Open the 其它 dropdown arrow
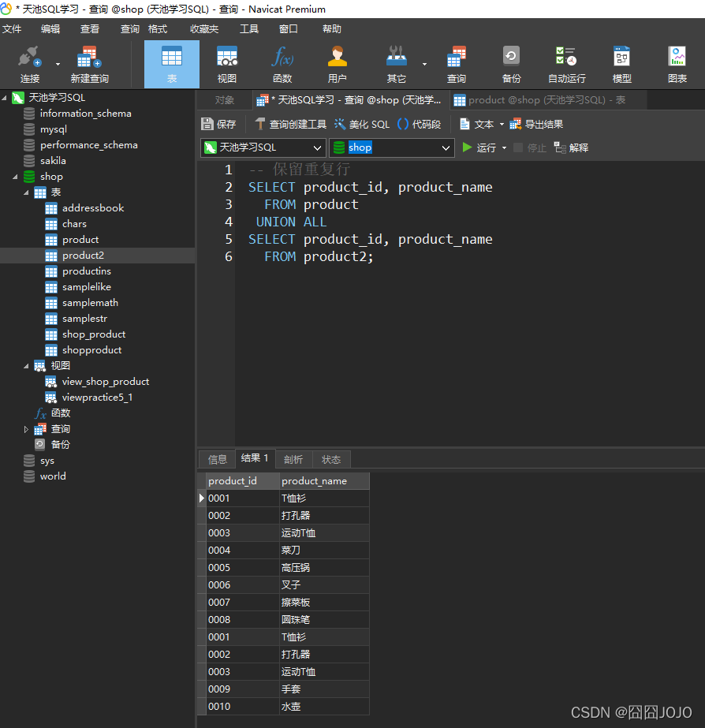Viewport: 705px width, 728px height. click(424, 64)
